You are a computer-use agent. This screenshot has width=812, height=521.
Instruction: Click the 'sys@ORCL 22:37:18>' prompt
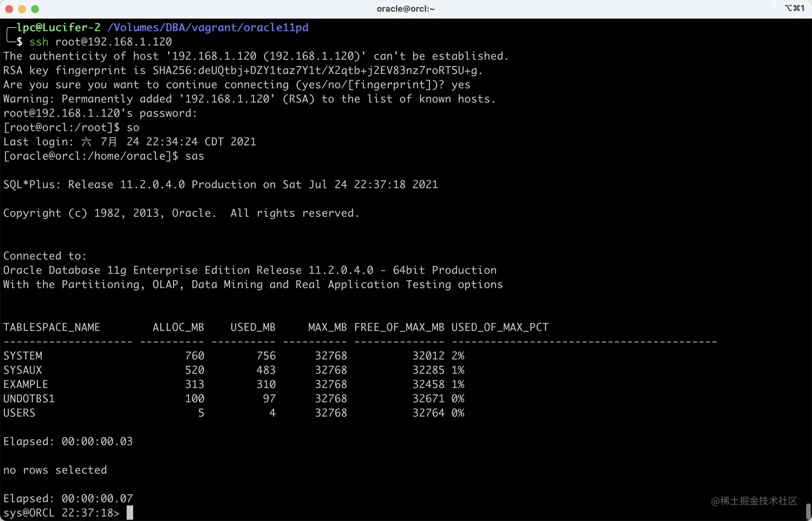(61, 513)
